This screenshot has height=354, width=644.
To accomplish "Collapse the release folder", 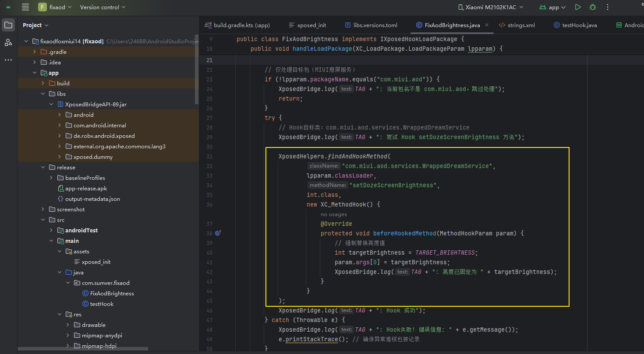I will [x=43, y=167].
